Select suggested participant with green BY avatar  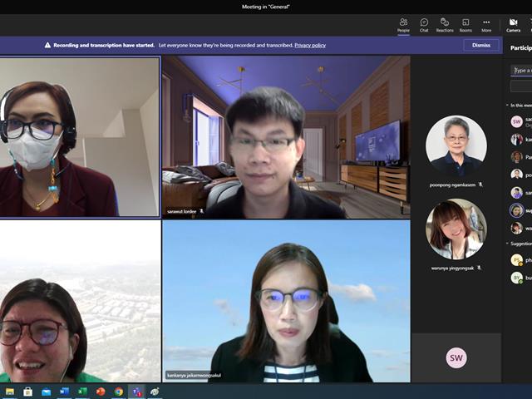coord(517,278)
